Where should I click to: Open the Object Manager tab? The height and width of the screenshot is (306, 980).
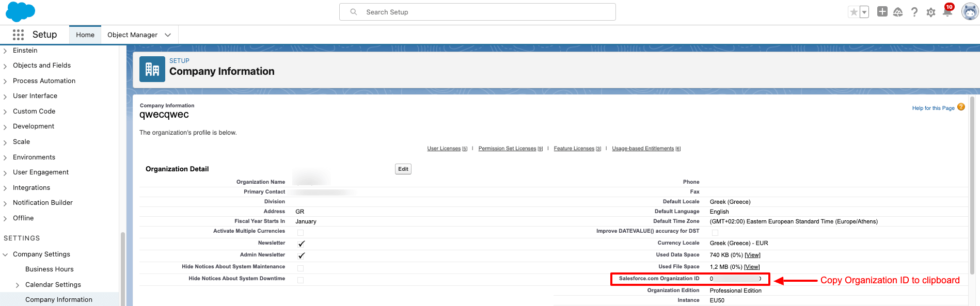[132, 35]
